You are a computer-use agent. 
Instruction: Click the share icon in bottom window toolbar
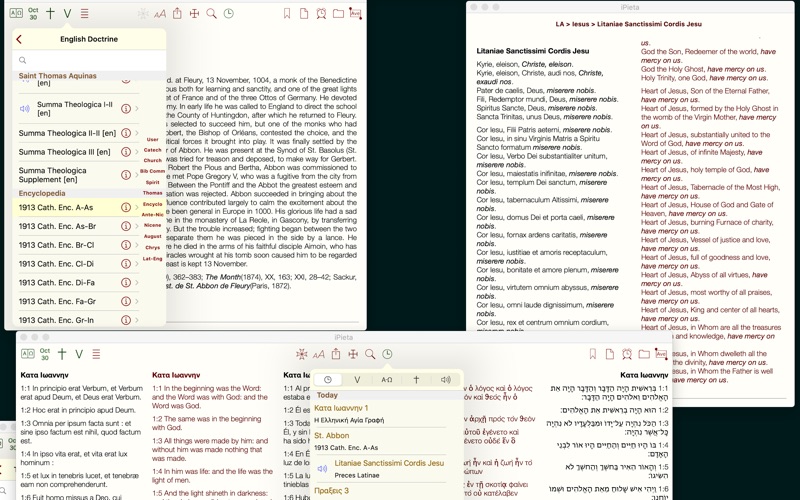click(336, 354)
